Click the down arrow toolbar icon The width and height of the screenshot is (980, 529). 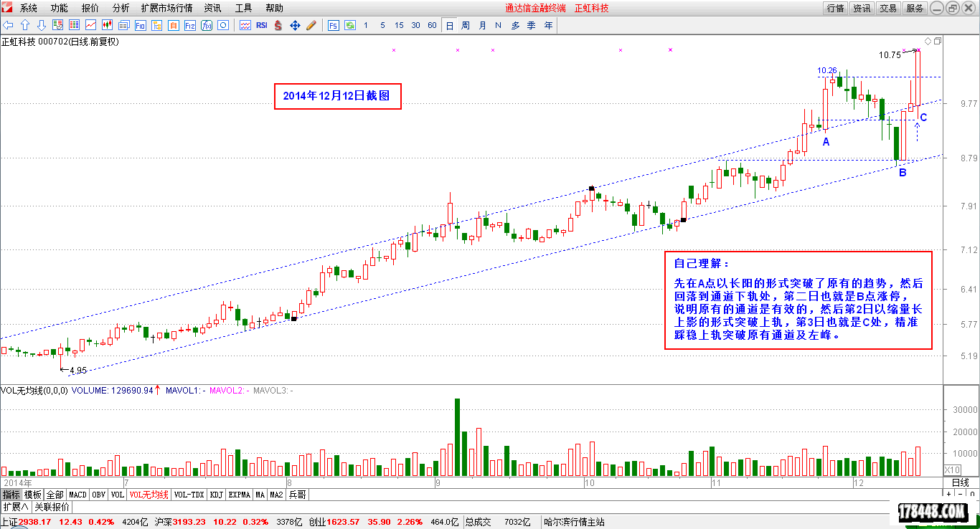click(41, 25)
